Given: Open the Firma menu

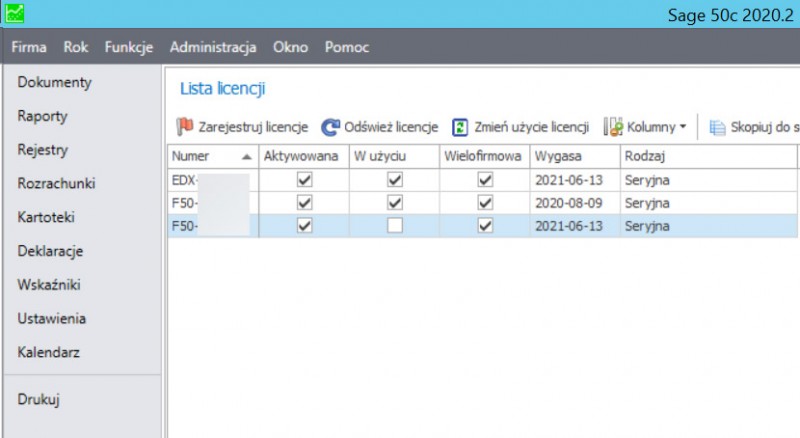Looking at the screenshot, I should 29,47.
